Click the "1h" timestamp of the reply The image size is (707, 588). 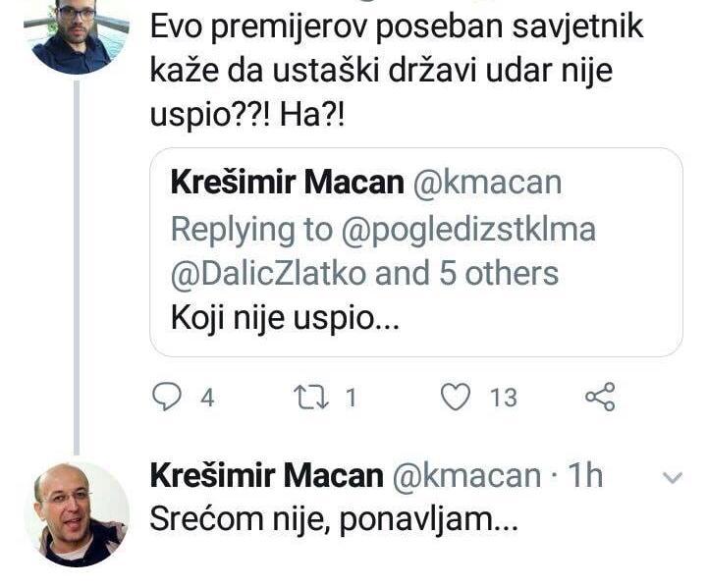coord(585,476)
